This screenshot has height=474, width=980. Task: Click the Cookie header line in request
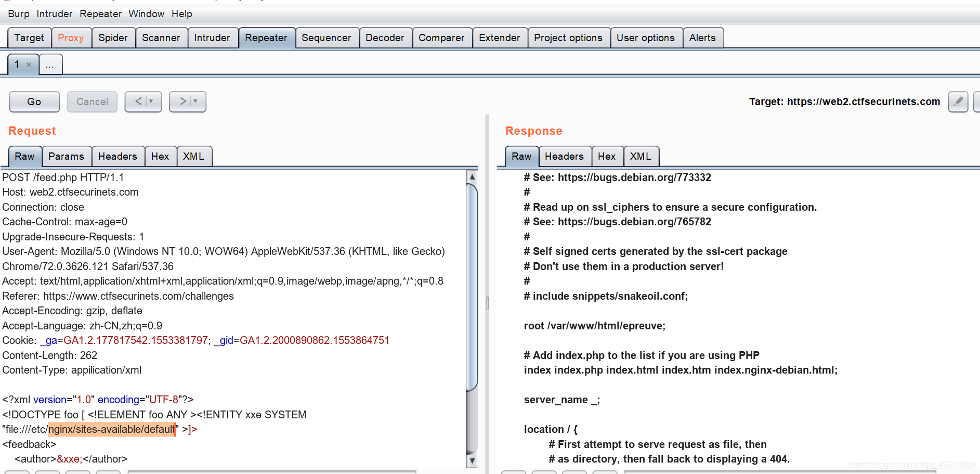pyautogui.click(x=196, y=340)
